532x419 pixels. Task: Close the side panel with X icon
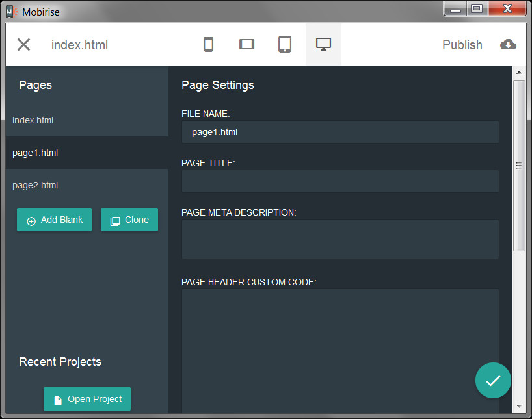[23, 45]
